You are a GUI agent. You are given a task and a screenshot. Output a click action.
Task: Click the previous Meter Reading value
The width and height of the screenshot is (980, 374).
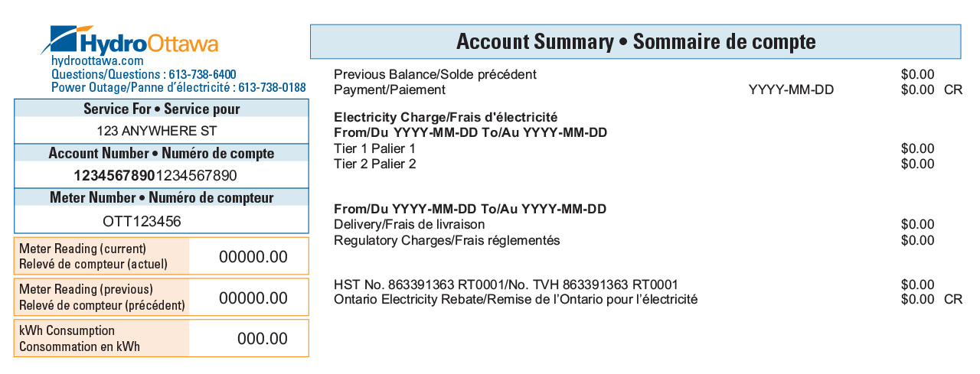[253, 298]
